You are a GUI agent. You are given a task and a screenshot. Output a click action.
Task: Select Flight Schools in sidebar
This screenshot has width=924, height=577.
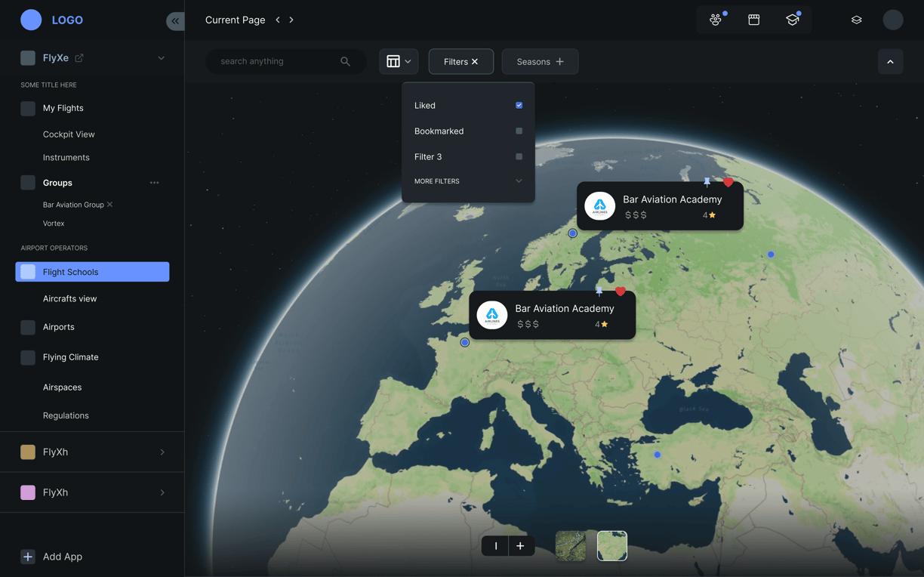pyautogui.click(x=92, y=272)
